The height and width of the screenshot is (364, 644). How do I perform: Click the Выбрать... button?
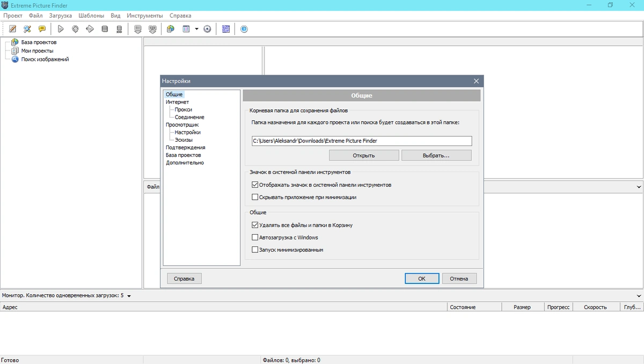tap(436, 155)
